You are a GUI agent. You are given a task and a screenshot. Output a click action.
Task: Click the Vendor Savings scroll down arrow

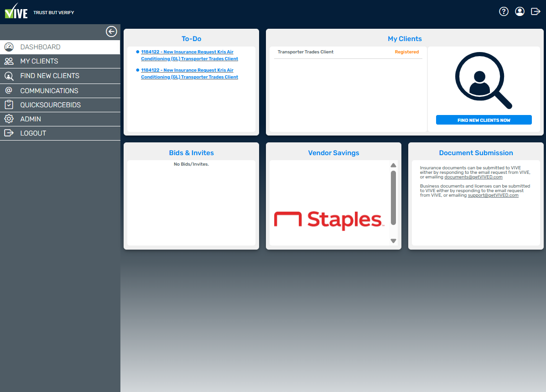click(x=393, y=241)
